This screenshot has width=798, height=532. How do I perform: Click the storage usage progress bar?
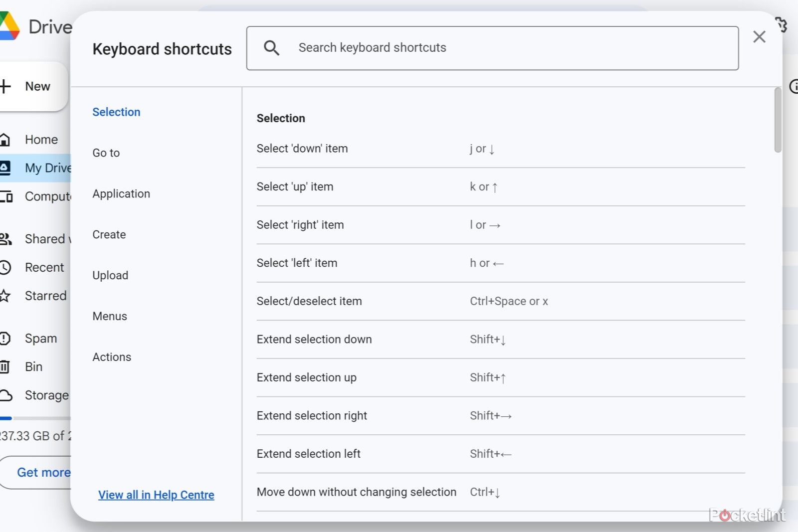click(x=35, y=418)
